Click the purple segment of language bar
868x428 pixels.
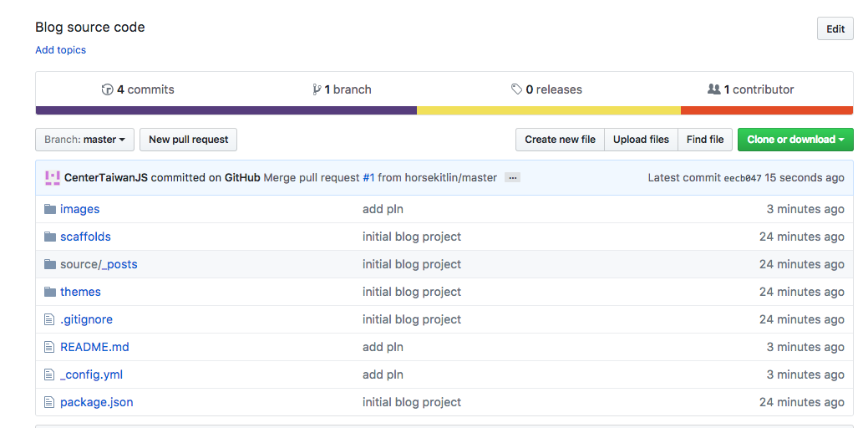pyautogui.click(x=226, y=110)
